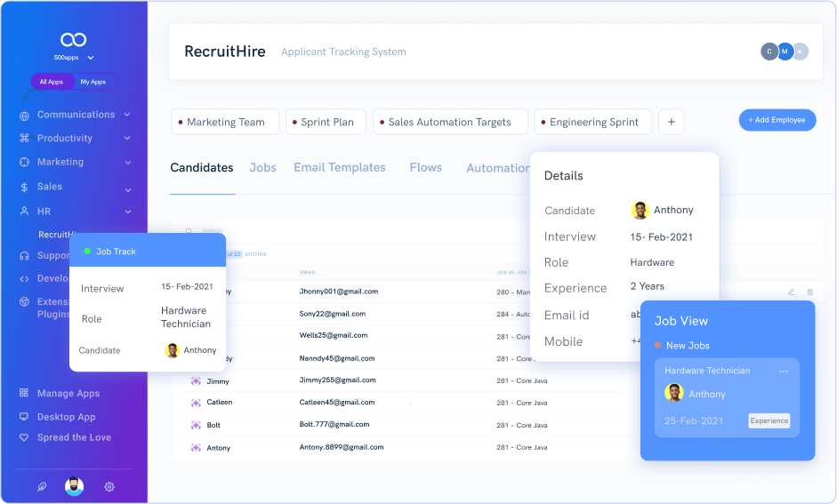Screen dimensions: 837x504
Task: Click the edit pencil icon in first row
Action: [792, 292]
